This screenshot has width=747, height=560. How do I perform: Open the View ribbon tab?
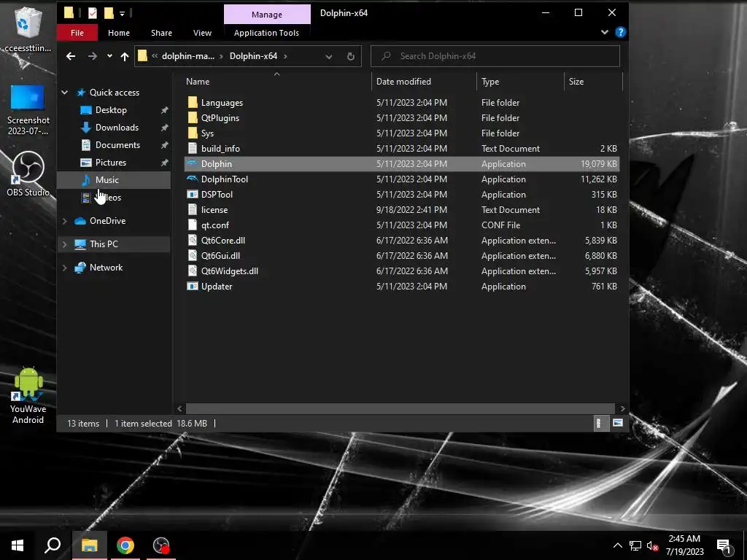[202, 33]
